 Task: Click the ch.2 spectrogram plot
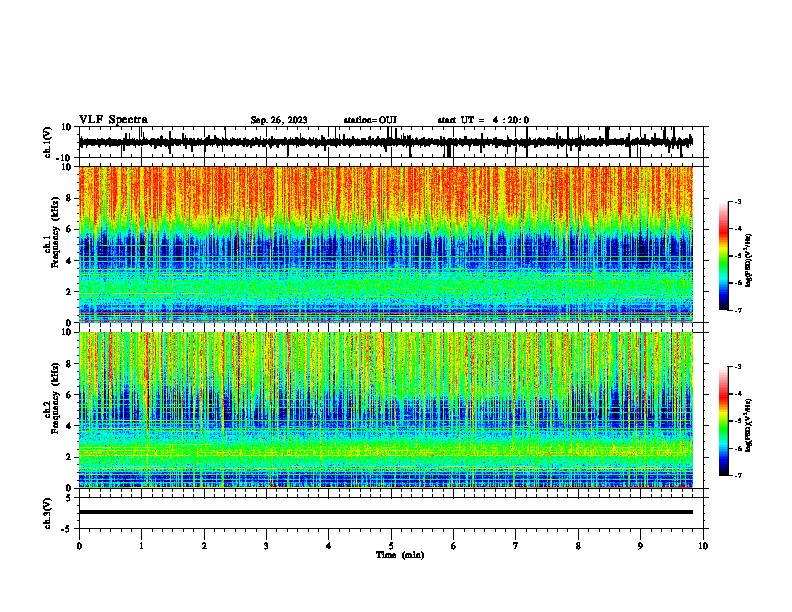pyautogui.click(x=385, y=410)
